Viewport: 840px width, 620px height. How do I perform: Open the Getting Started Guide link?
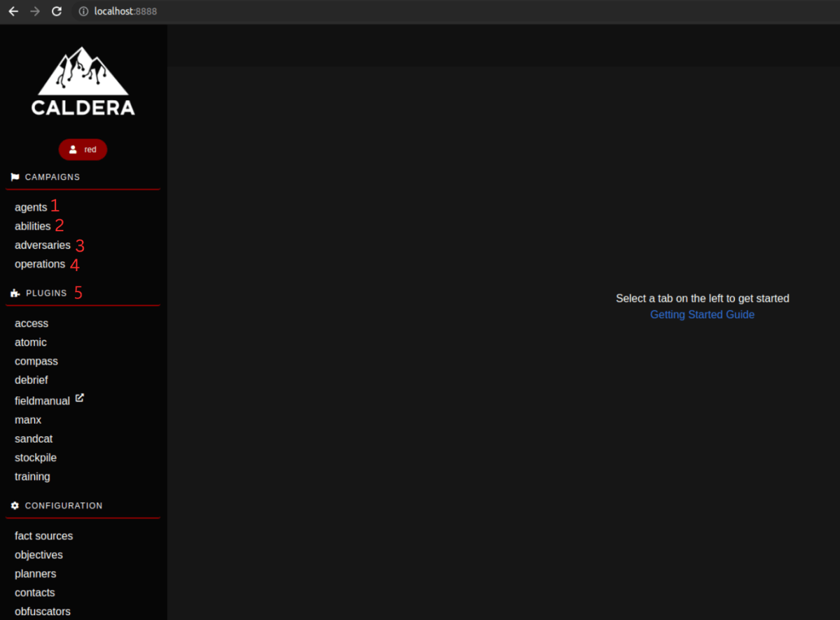tap(702, 315)
